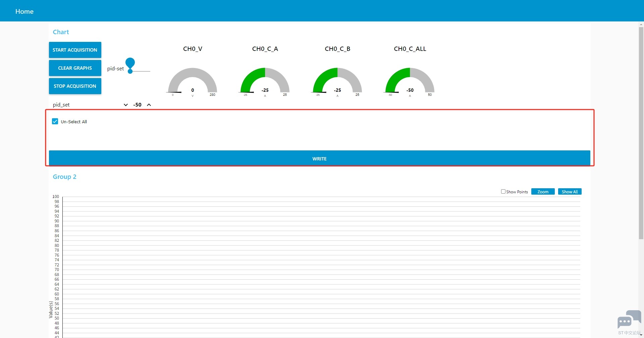
Task: Click the Value(s) axis label
Action: coord(51,309)
